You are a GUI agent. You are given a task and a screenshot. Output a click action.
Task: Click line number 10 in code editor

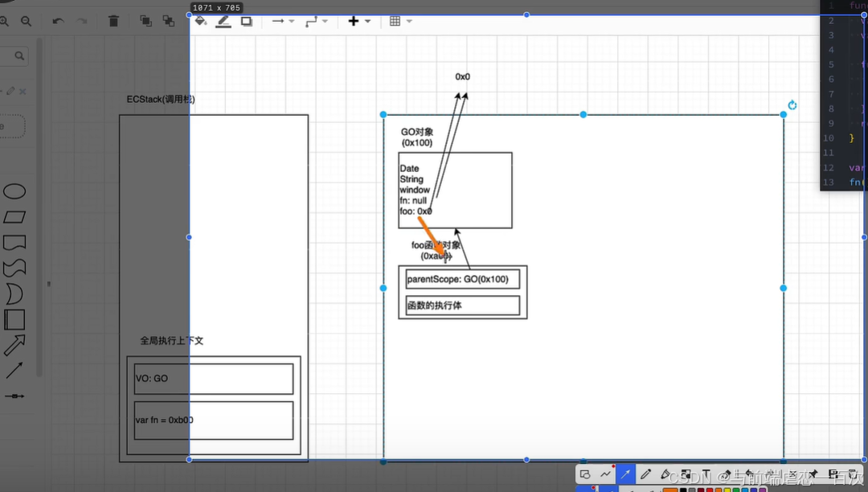click(x=828, y=137)
